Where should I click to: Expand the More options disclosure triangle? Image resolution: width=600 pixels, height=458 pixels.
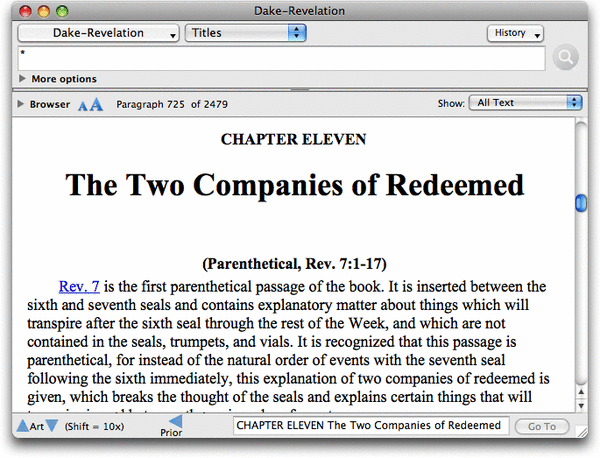coord(23,79)
